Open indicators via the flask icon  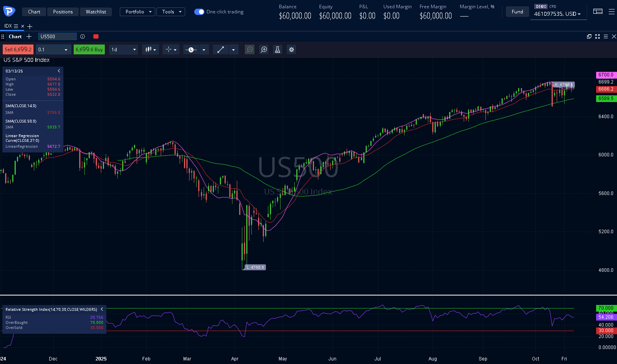[277, 50]
